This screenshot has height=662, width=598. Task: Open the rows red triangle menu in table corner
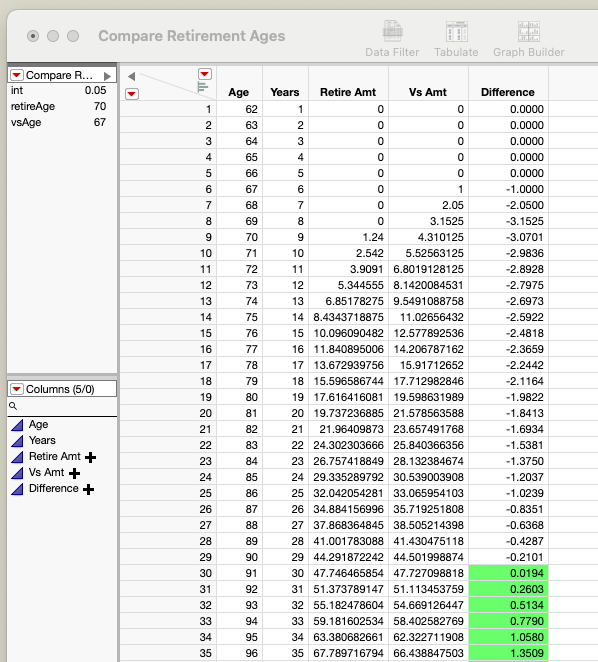132,94
